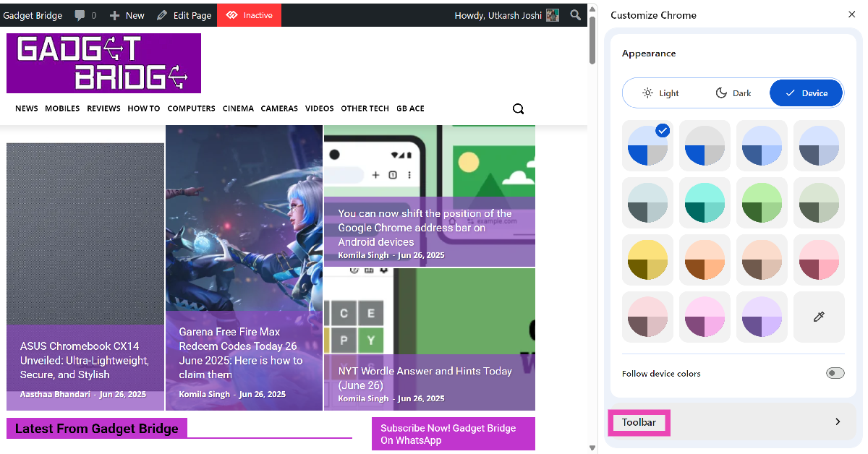Open the REVIEWS menu
The width and height of the screenshot is (868, 454).
[x=103, y=108]
